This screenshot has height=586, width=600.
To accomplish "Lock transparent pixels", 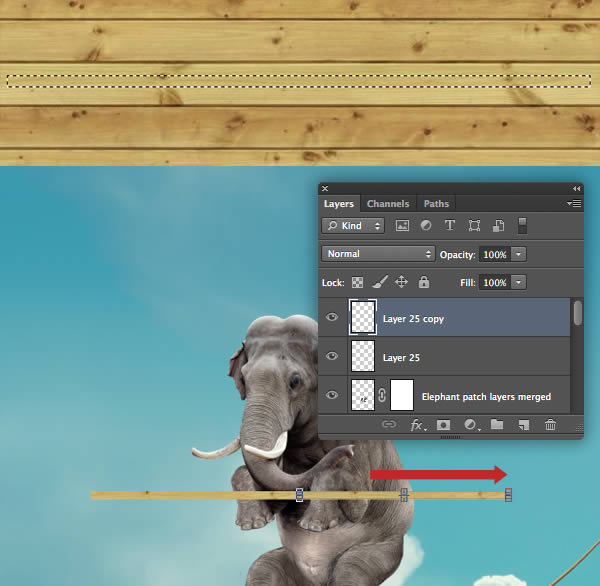I will [x=357, y=283].
